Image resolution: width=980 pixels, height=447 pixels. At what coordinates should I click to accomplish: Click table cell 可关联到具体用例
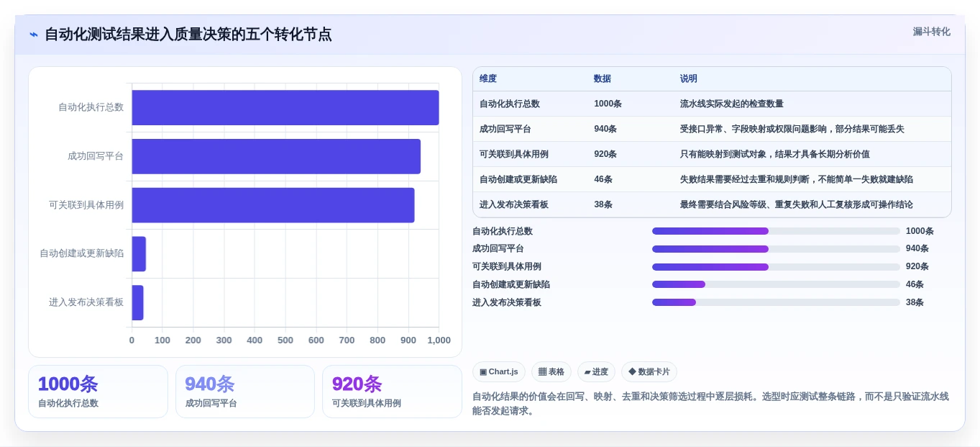514,154
